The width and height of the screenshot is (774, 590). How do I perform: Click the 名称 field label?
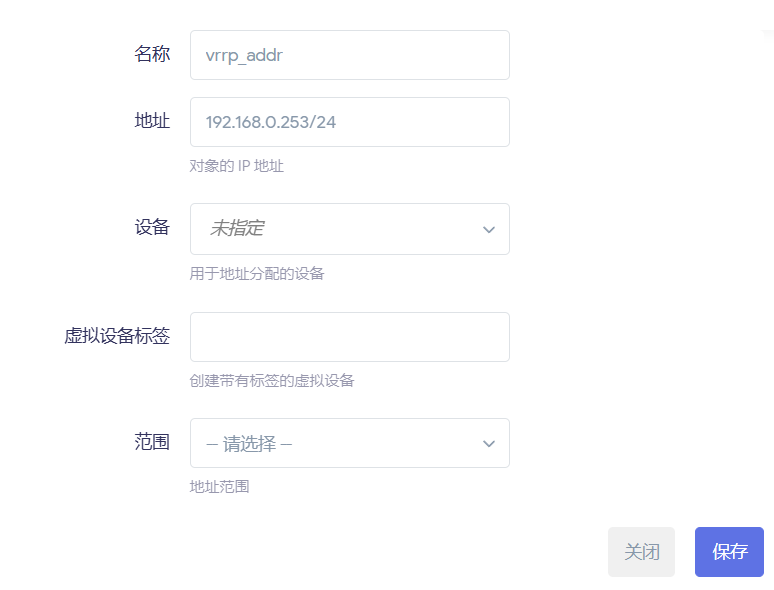point(152,54)
